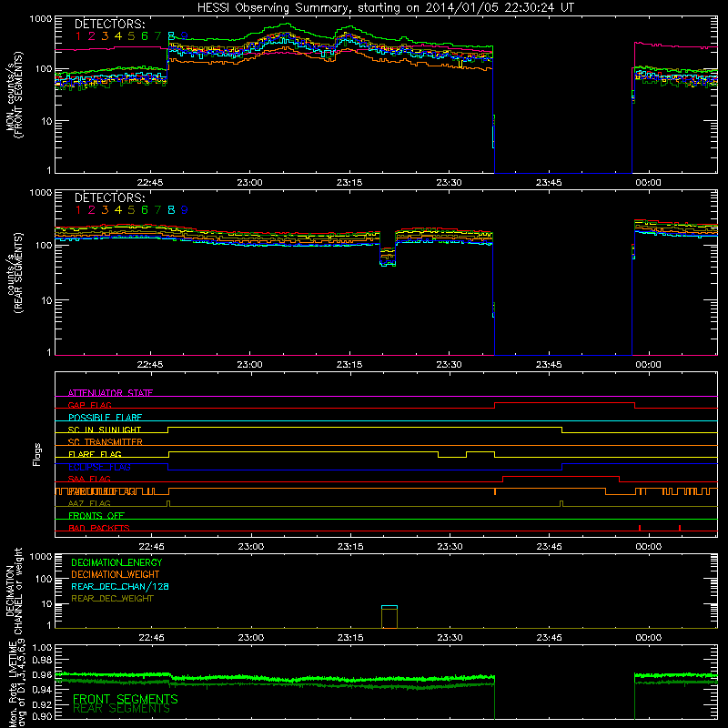Click the counts/s (REAR SEGMENTS) axis title

point(14,273)
